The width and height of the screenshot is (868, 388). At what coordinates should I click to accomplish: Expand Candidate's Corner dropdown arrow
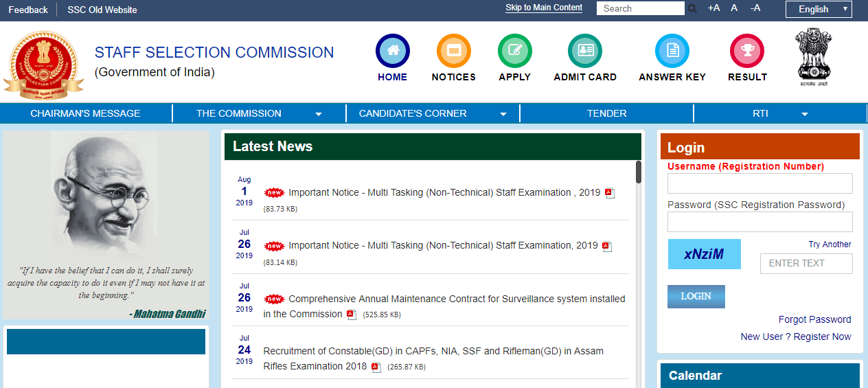(x=503, y=114)
